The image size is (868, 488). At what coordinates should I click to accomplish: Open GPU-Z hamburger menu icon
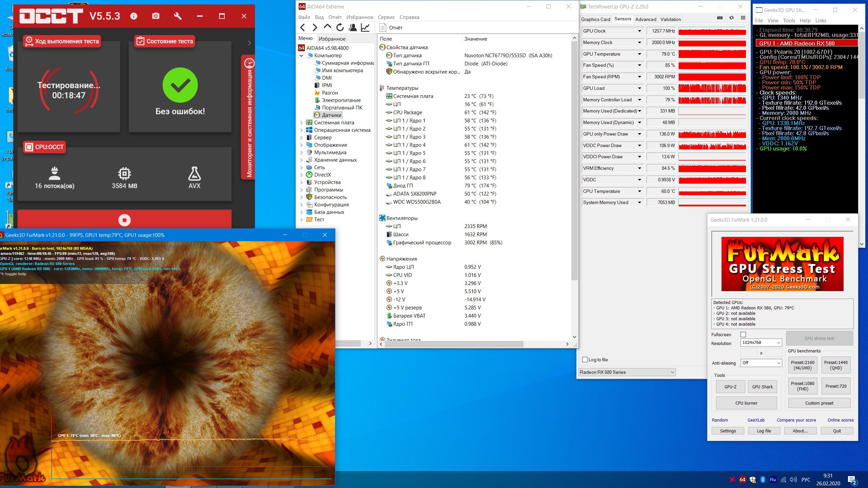(743, 18)
